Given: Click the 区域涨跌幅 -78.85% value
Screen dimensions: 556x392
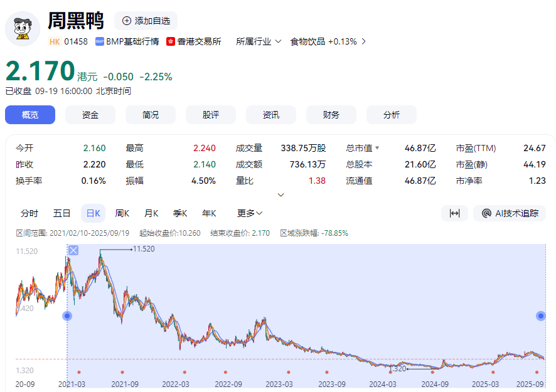Looking at the screenshot, I should pyautogui.click(x=334, y=233).
